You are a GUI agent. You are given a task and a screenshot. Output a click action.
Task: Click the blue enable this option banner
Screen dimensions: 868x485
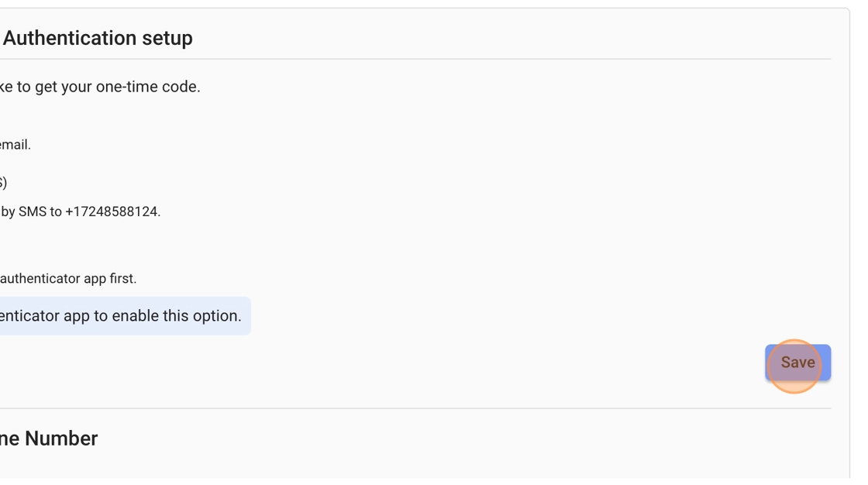[124, 316]
